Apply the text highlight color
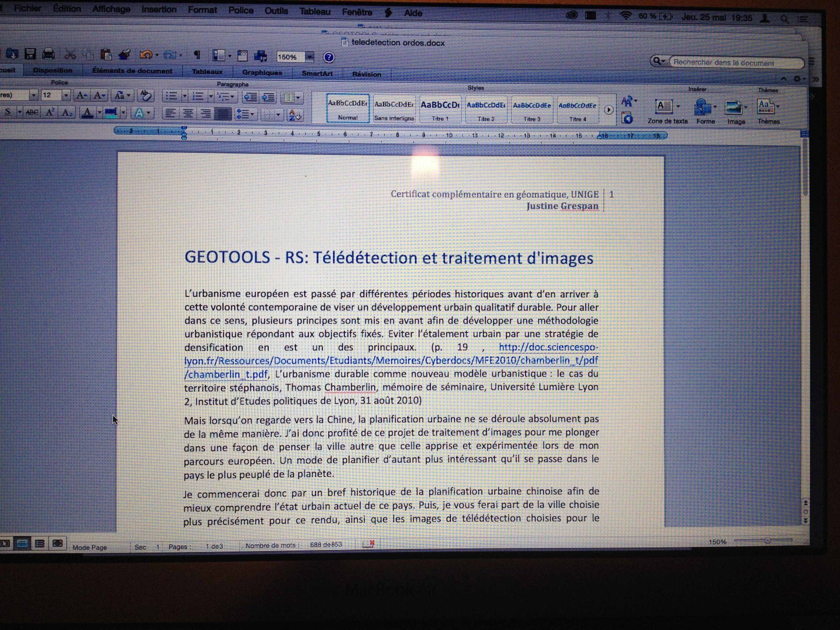 pos(111,113)
